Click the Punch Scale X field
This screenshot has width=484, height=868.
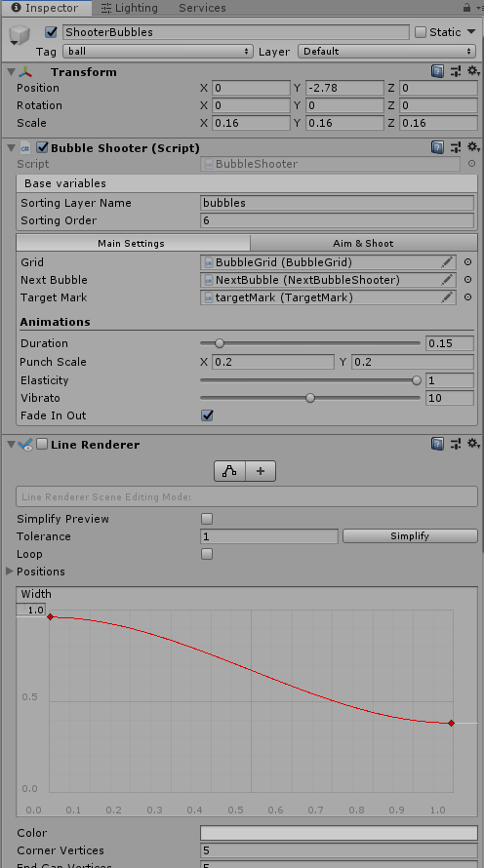coord(273,362)
